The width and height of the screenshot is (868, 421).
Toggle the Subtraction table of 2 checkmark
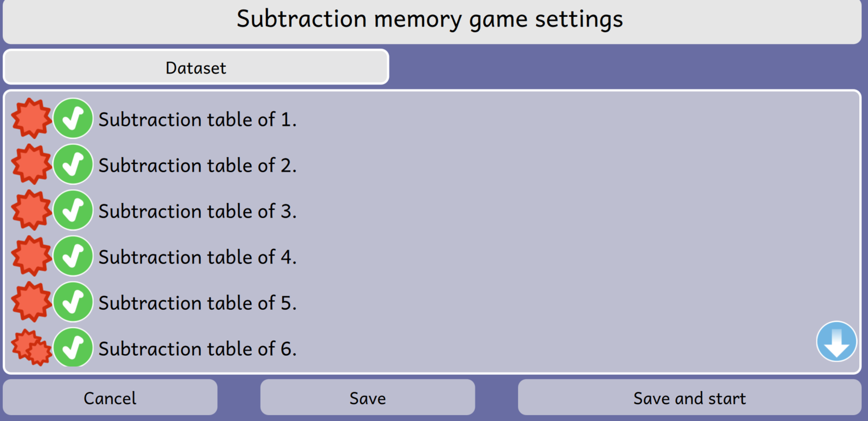coord(73,164)
